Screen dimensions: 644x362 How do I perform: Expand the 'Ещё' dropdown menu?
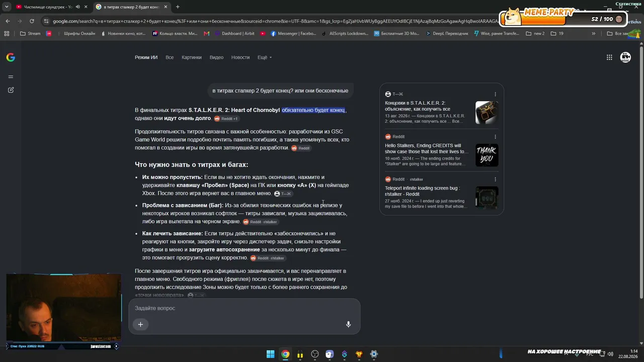coord(265,57)
